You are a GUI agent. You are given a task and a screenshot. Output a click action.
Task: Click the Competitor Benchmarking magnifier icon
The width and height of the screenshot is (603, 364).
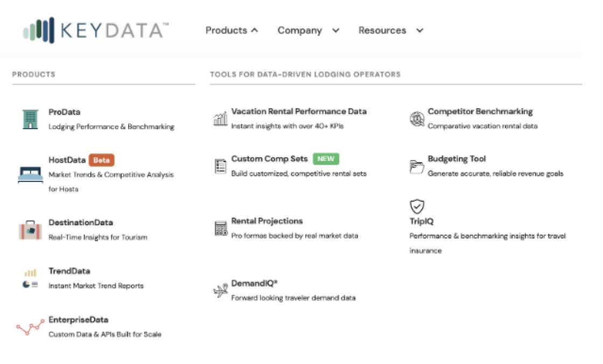[x=417, y=118]
